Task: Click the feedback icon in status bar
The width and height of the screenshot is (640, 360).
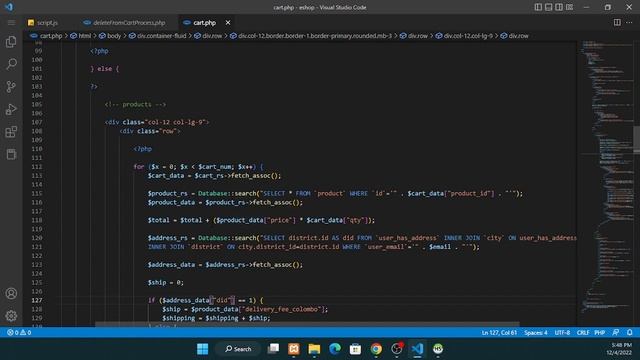Action: click(x=616, y=333)
